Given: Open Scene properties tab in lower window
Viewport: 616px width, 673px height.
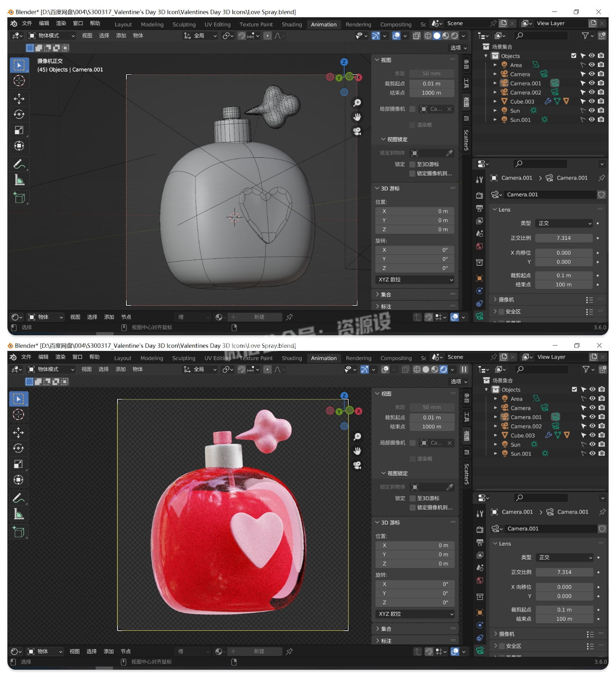Looking at the screenshot, I should pos(480,568).
